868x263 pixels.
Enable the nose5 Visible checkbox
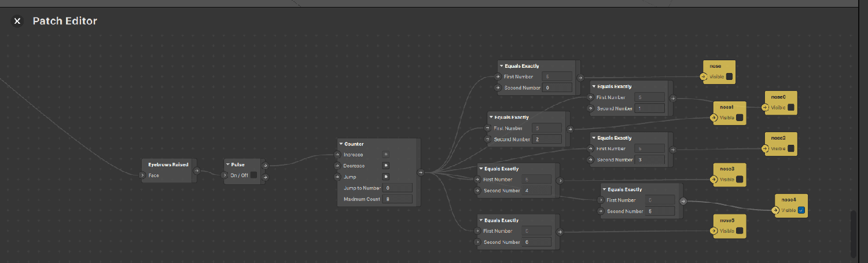point(740,231)
